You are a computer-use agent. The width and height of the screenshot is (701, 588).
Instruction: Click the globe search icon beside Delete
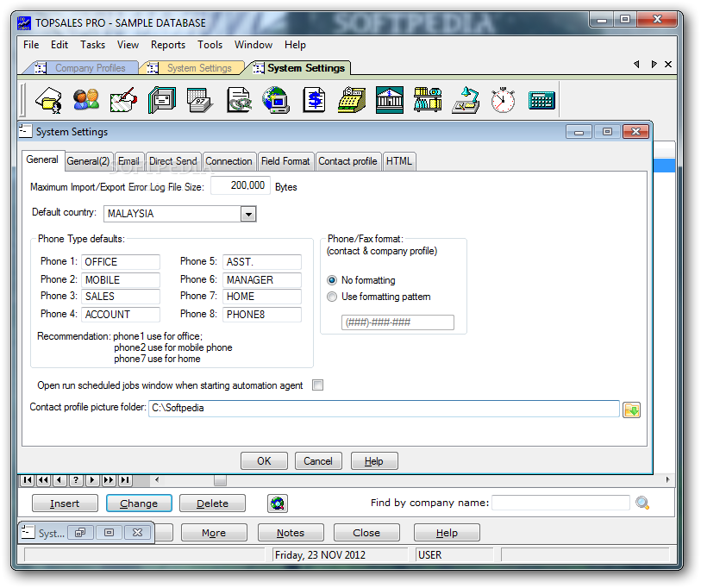pos(278,504)
